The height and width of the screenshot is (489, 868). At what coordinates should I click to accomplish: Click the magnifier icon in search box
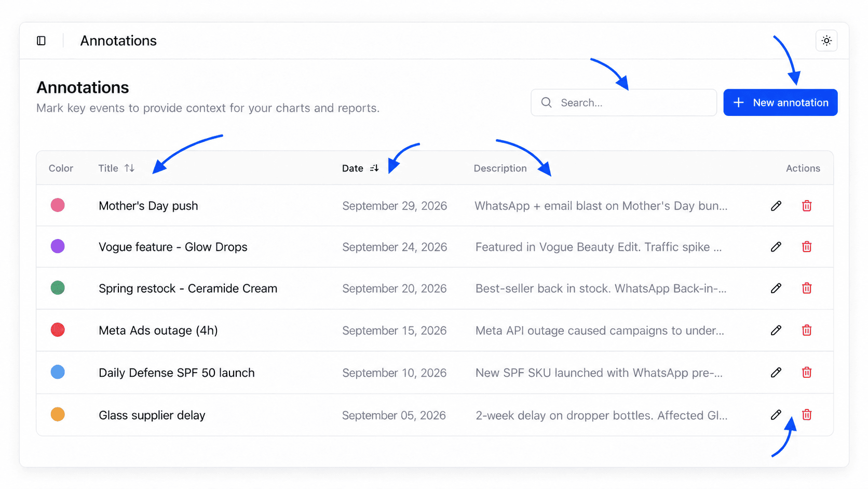[x=546, y=102]
